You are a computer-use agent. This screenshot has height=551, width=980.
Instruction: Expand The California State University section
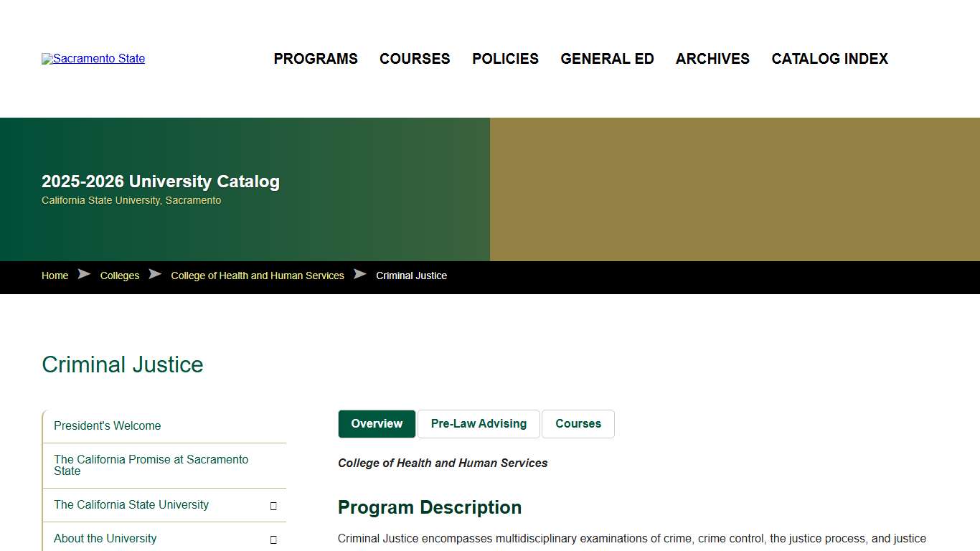pos(273,505)
